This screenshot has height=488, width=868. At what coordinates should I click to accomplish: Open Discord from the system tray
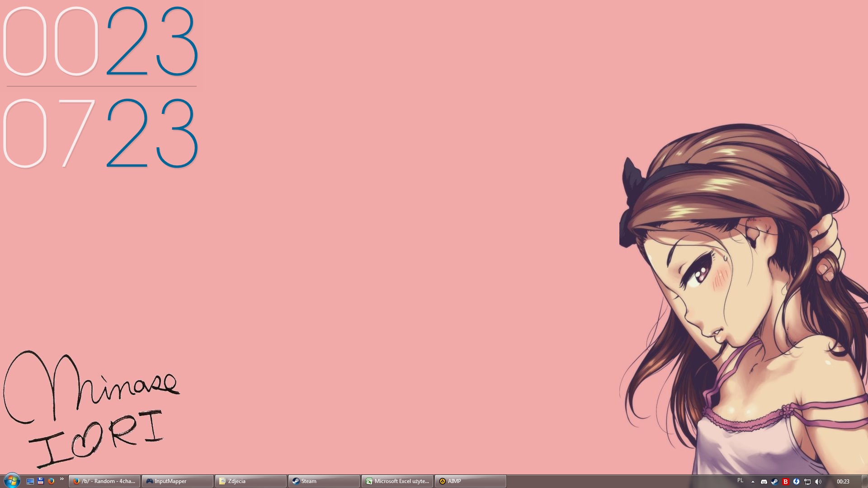click(x=764, y=482)
